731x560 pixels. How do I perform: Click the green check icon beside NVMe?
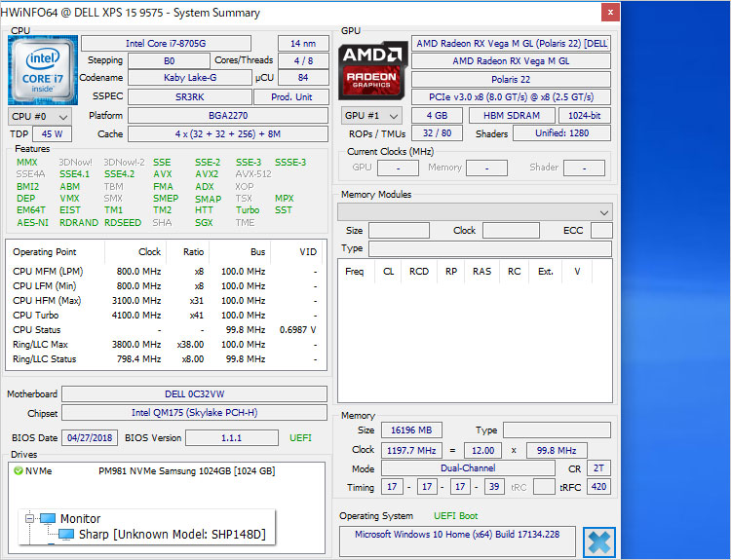[x=19, y=471]
